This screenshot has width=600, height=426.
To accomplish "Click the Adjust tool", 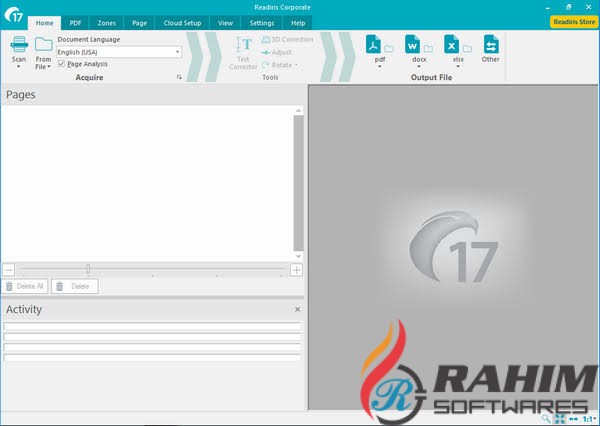I will (277, 52).
